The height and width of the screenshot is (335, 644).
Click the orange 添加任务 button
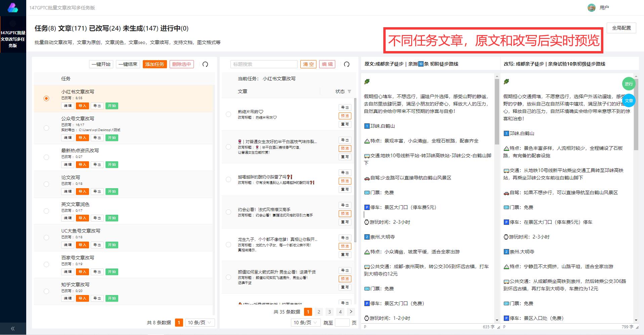coord(155,64)
